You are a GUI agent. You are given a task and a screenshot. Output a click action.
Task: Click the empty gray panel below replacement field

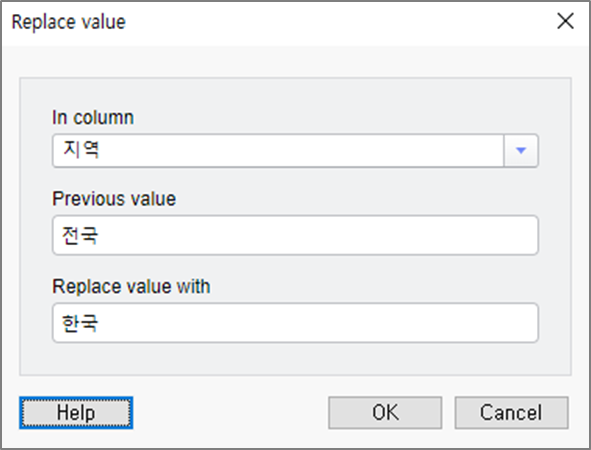pos(295,359)
